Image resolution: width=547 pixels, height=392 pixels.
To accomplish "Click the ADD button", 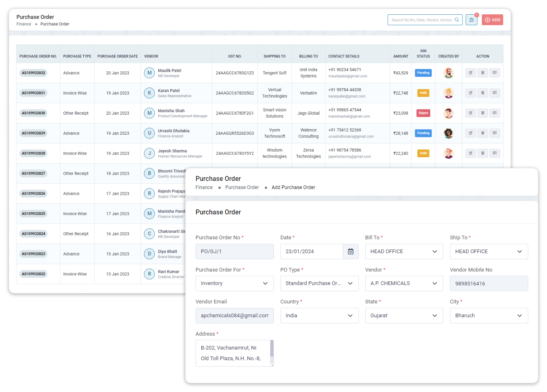I will click(x=492, y=20).
